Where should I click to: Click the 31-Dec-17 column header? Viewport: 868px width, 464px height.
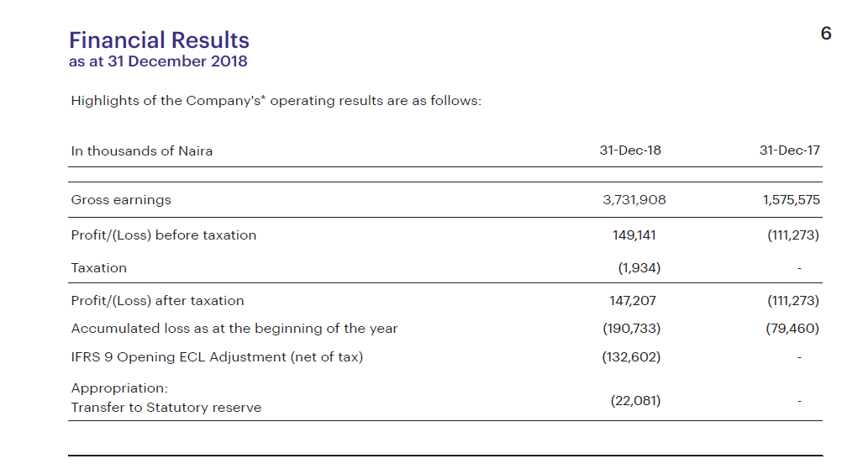tap(789, 150)
